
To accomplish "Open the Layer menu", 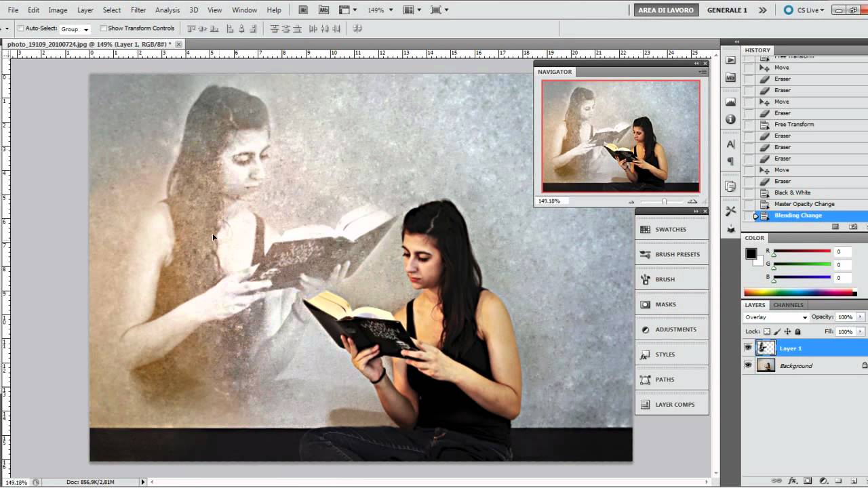I will tap(85, 10).
